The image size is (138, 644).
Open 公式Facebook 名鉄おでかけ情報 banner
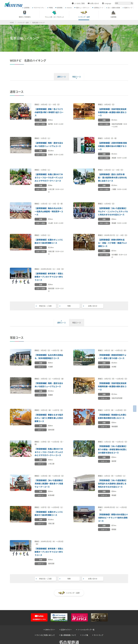(x=59, y=617)
